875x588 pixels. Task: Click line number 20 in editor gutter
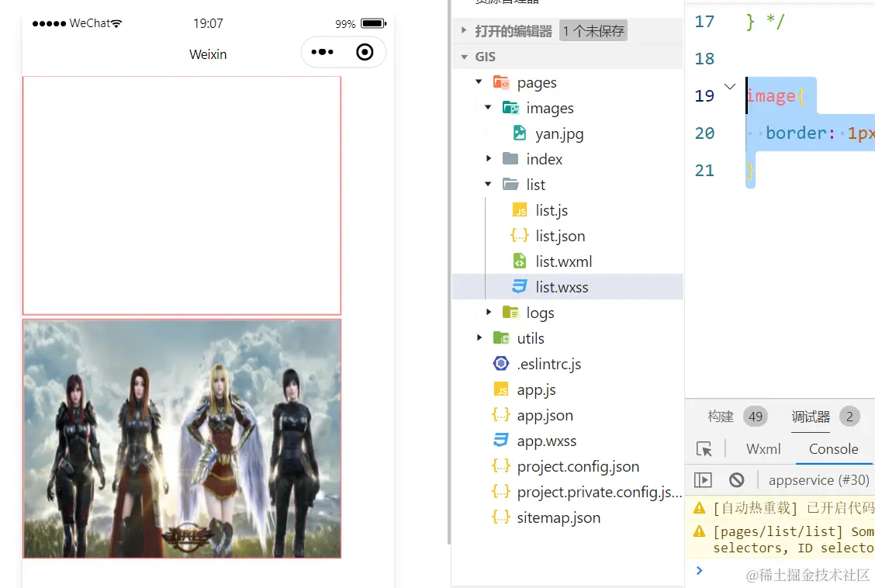click(704, 133)
